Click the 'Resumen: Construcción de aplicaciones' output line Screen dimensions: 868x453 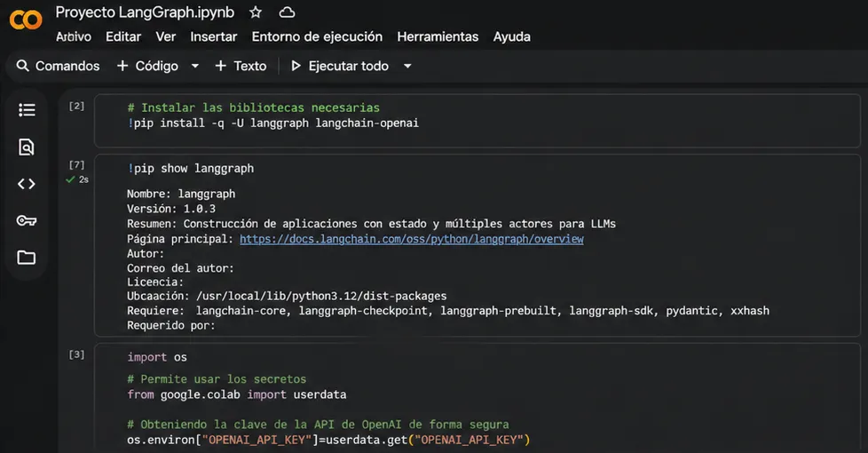tap(372, 224)
